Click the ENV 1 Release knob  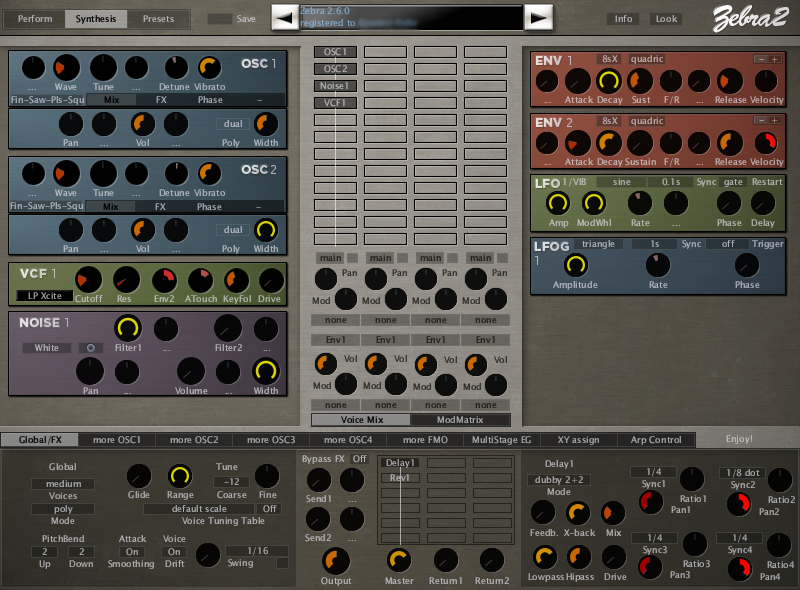729,81
